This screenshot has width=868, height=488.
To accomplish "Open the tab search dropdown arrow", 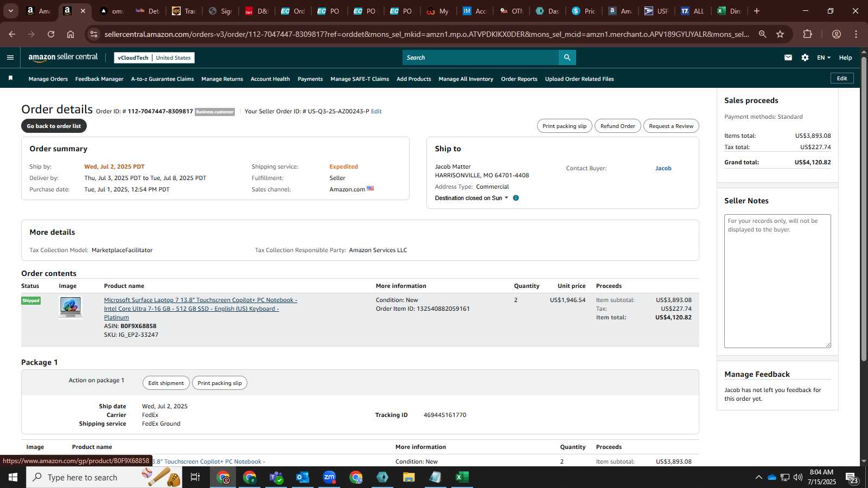I will pos(10,11).
